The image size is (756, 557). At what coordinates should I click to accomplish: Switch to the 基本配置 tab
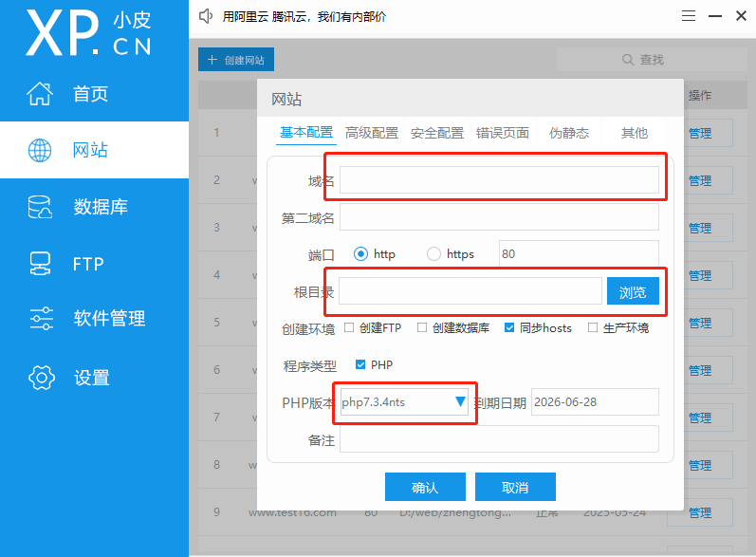click(306, 133)
